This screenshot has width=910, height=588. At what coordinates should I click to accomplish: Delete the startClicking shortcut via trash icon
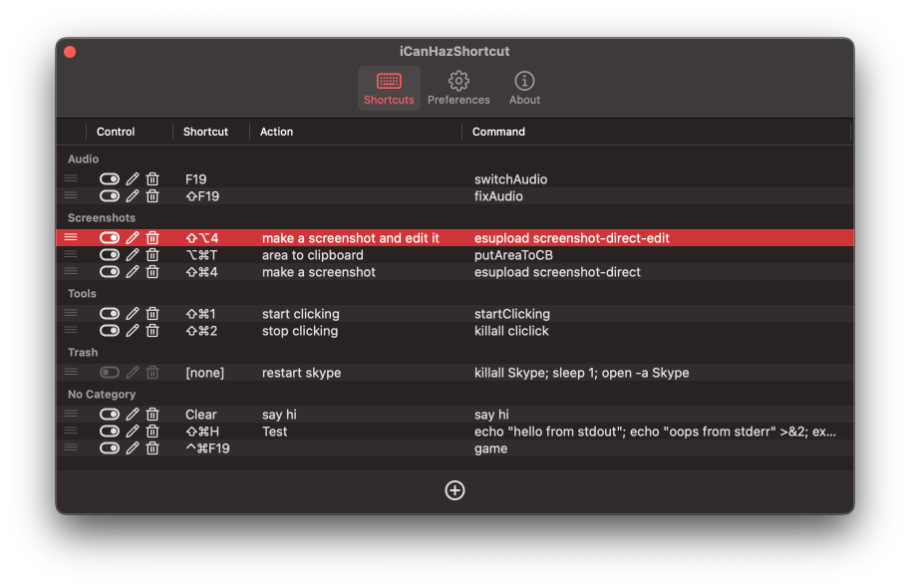(152, 314)
